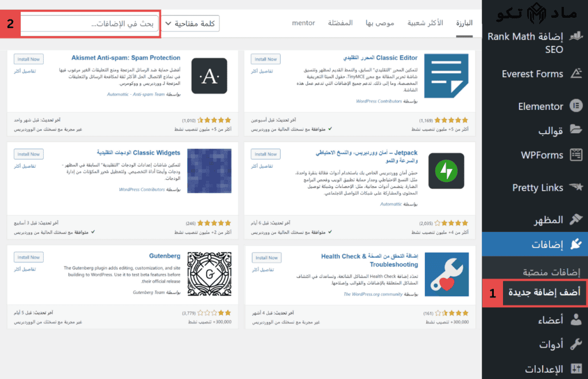Open more details for Akismet Anti-spam
Screen dimensions: 588x379
coord(25,71)
